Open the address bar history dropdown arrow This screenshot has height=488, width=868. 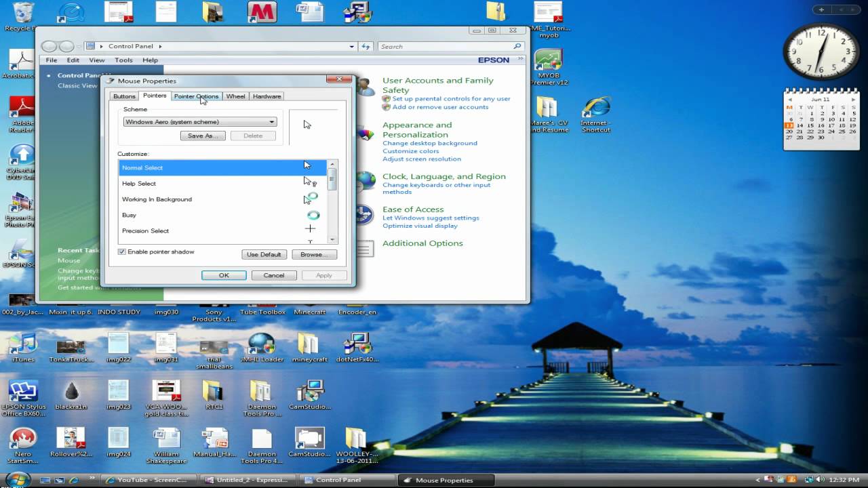(x=351, y=47)
